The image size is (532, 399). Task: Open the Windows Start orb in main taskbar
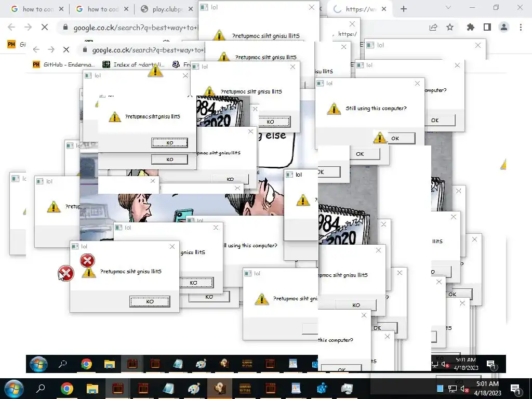(x=14, y=389)
